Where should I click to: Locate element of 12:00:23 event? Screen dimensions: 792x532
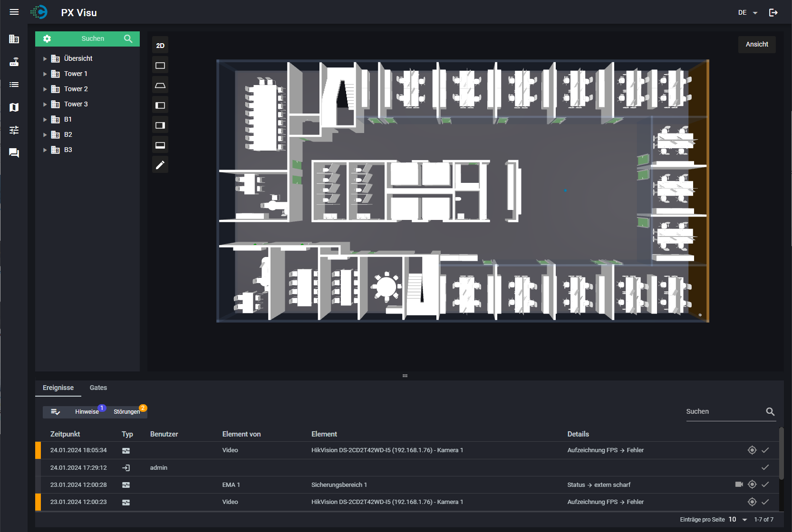coord(752,502)
